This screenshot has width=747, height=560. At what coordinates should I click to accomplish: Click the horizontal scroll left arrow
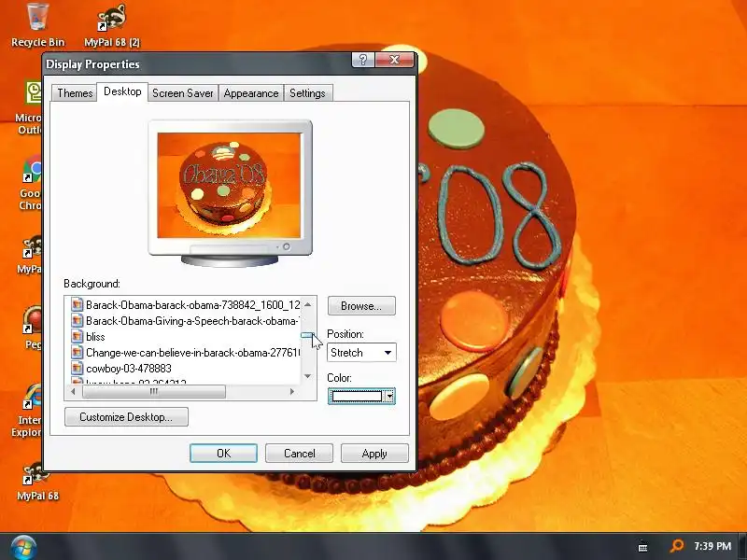coord(73,391)
